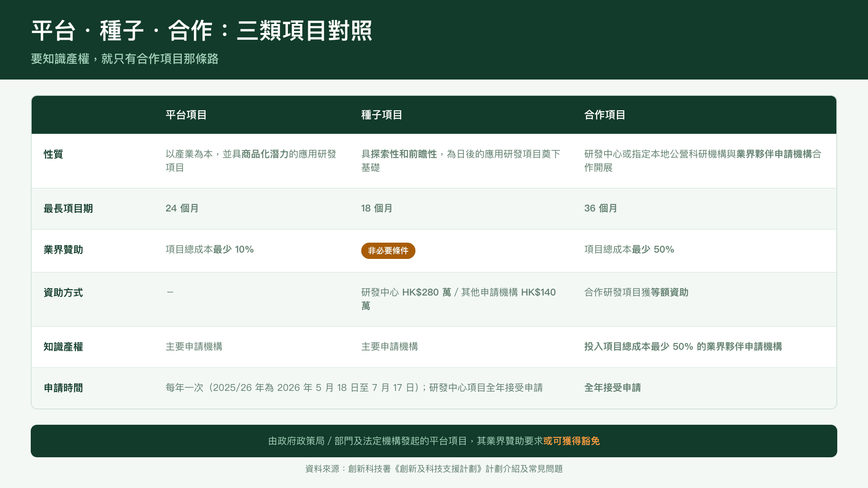Click 主要申請機構 under 平台項目

(x=194, y=347)
